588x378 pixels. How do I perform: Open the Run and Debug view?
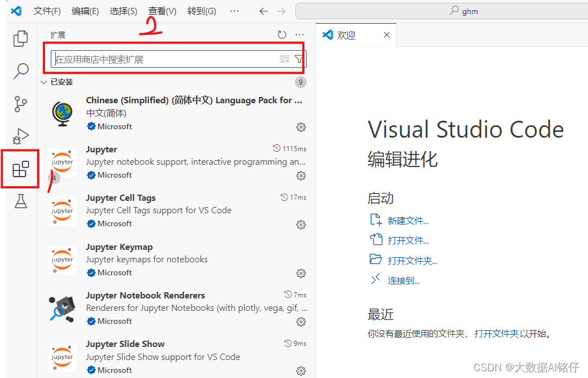(x=21, y=137)
